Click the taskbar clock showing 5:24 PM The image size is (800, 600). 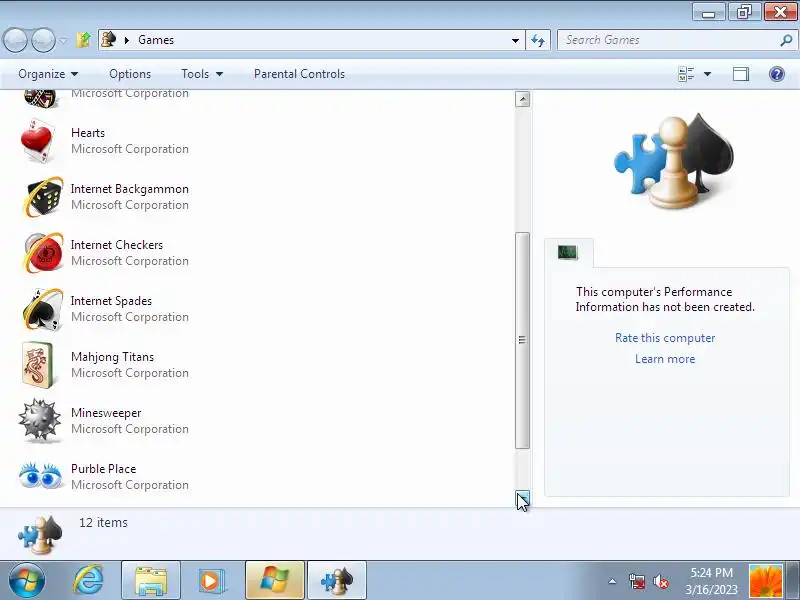(x=711, y=572)
